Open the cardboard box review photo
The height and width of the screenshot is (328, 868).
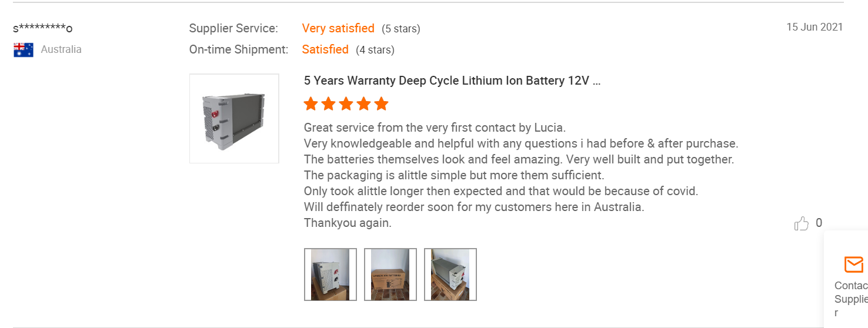(x=390, y=275)
